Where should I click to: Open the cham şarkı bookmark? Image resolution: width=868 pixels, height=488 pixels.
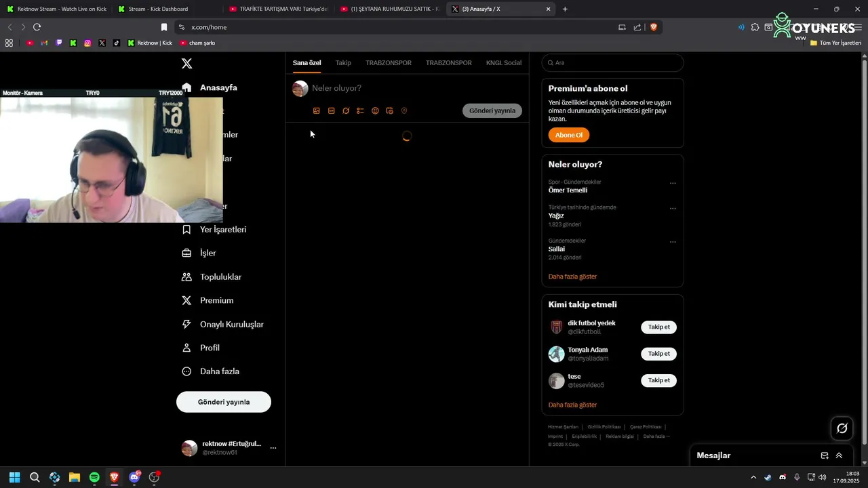(x=197, y=43)
